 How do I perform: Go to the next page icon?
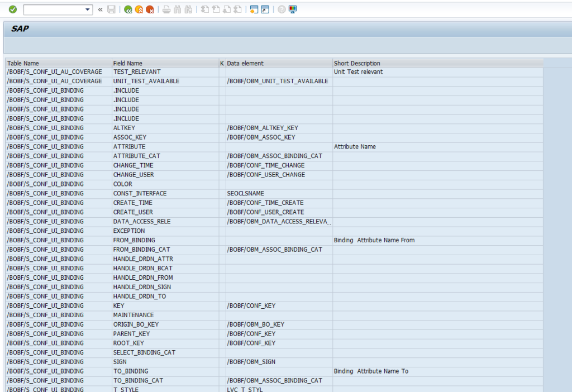point(227,9)
